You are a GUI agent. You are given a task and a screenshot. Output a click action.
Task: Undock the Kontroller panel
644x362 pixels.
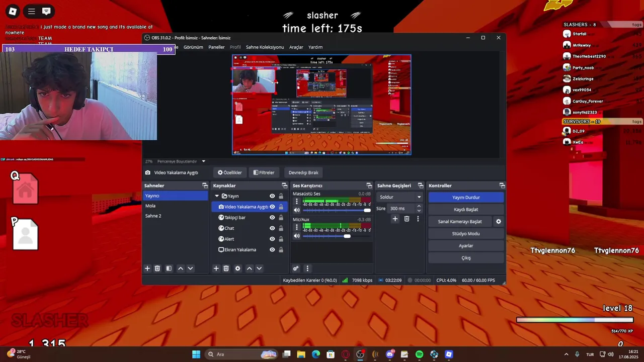(502, 186)
